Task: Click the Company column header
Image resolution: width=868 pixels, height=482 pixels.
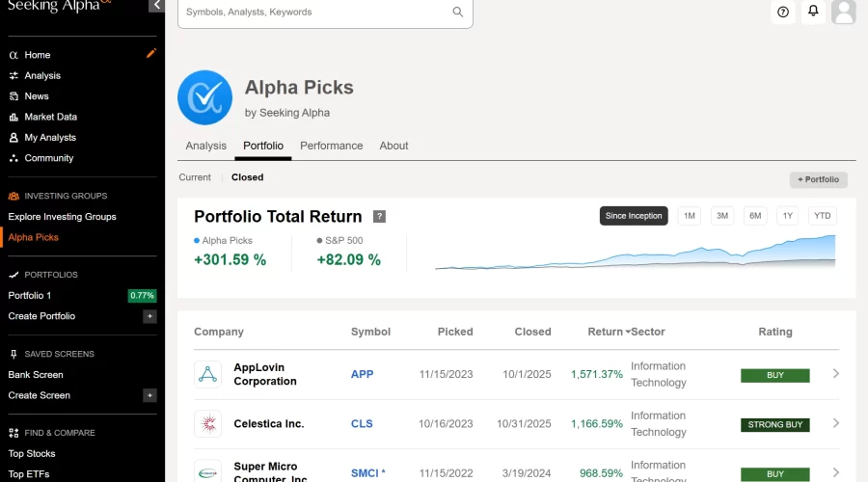Action: [x=219, y=332]
